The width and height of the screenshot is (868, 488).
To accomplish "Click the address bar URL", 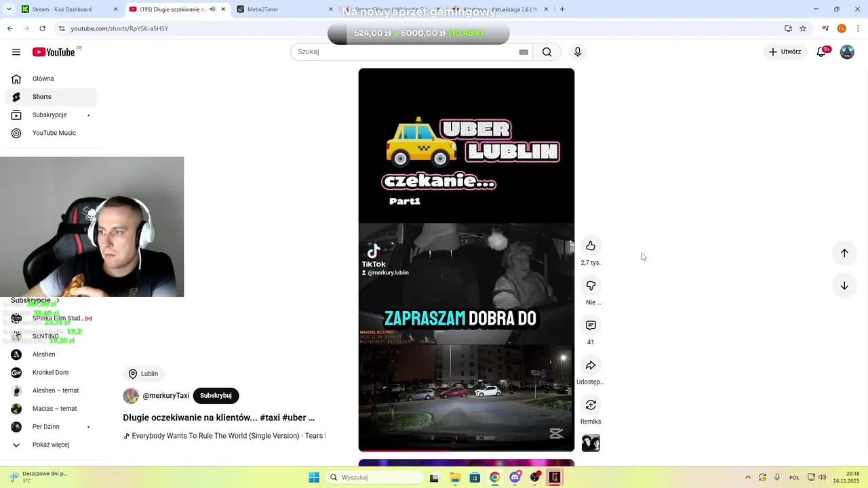I will [x=119, y=28].
